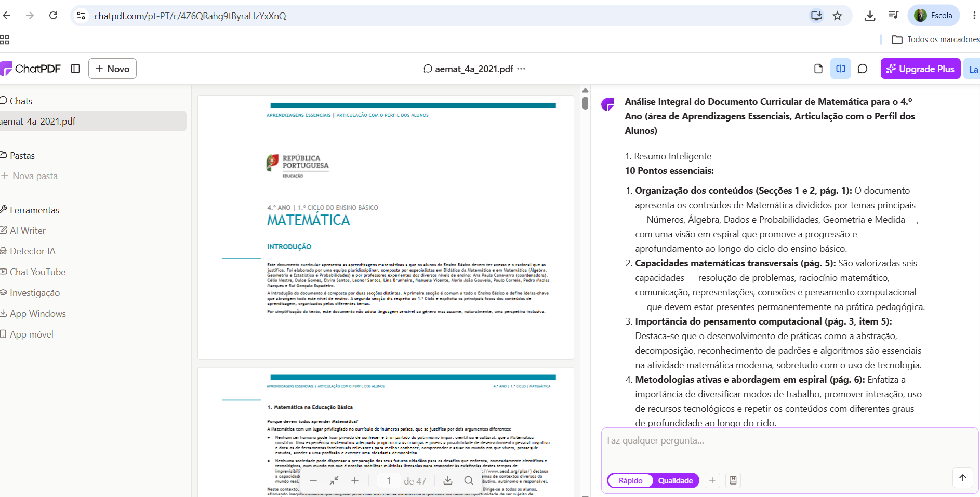
Task: Click scroll up arrow of PDF viewer
Action: coord(585,90)
